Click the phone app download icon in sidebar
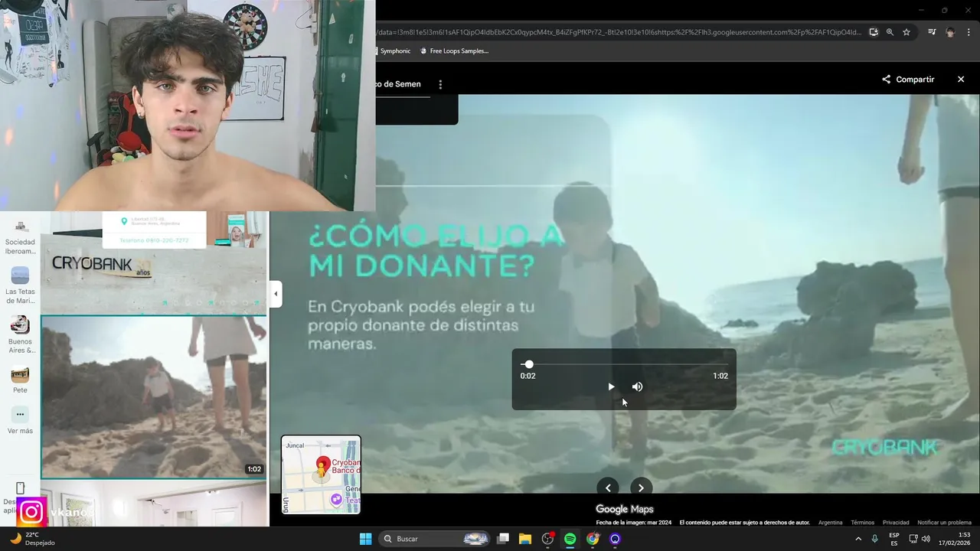 (21, 488)
